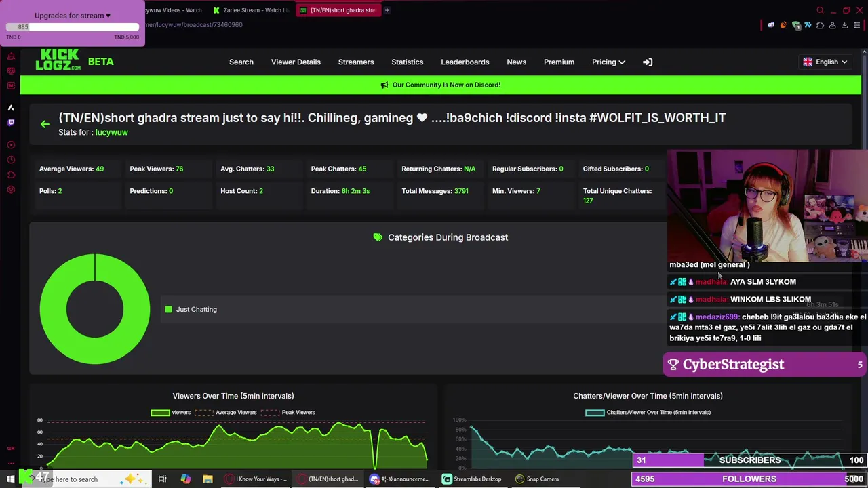Toggle the Average Viewers legend entry
868x488 pixels.
click(x=226, y=412)
